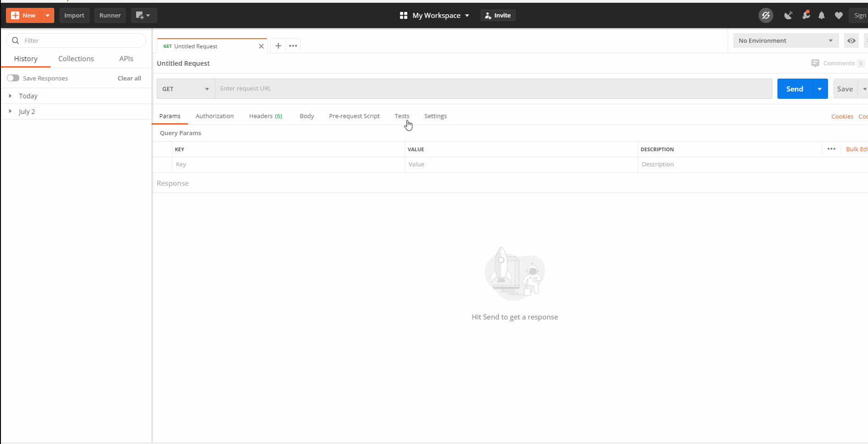Open Comments on the request
The height and width of the screenshot is (444, 868).
point(838,63)
